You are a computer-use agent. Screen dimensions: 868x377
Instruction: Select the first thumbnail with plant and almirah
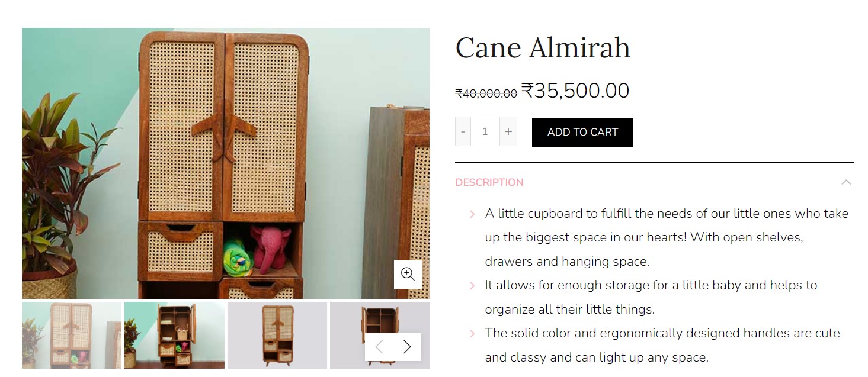tap(72, 335)
